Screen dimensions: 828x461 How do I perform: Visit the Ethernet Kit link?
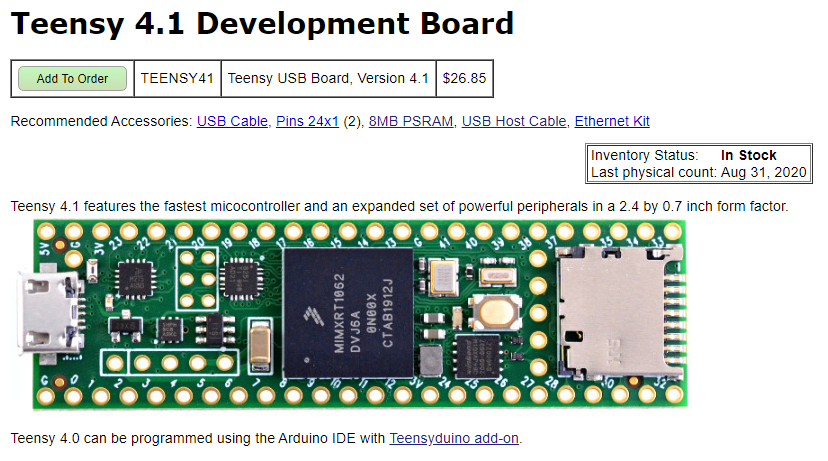pyautogui.click(x=612, y=121)
